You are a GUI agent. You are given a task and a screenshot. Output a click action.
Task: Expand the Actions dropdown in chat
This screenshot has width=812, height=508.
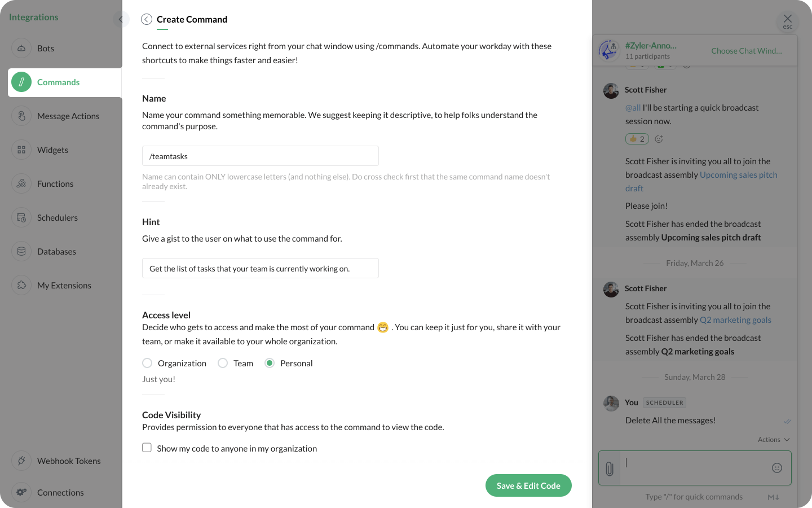point(774,440)
